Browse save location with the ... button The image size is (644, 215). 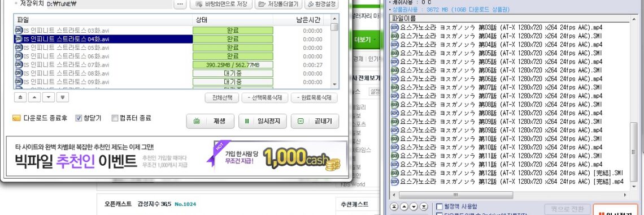click(x=180, y=4)
